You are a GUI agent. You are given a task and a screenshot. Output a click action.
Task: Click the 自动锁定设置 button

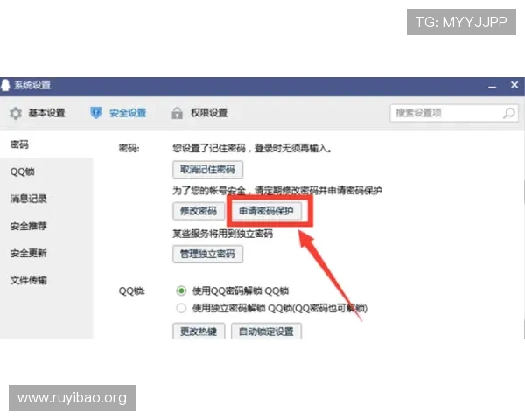(266, 332)
